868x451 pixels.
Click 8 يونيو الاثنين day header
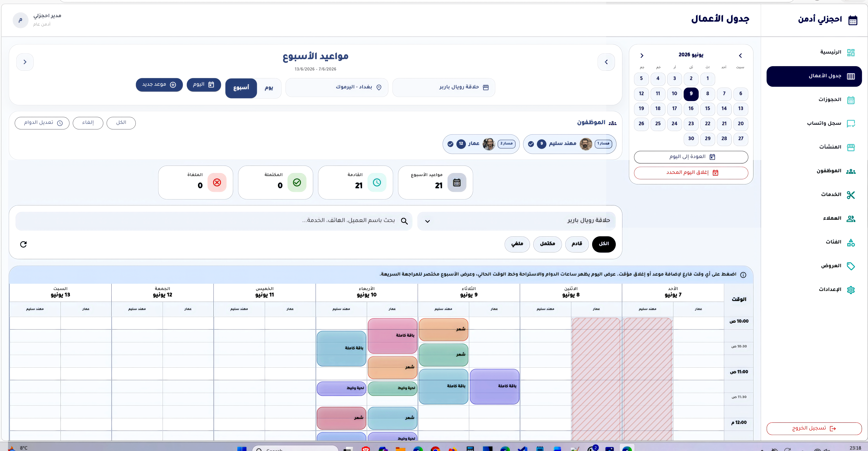tap(571, 292)
